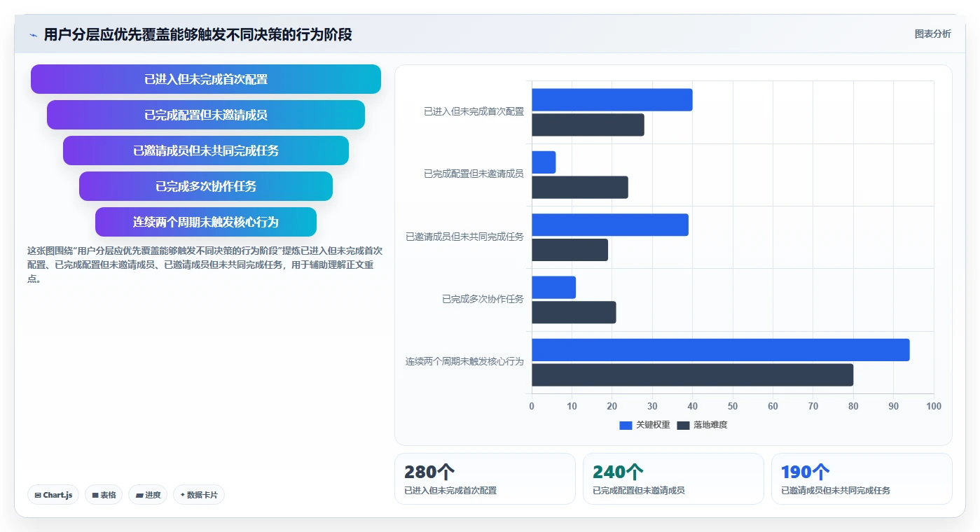
Task: Click the 240个 data card
Action: (x=673, y=479)
